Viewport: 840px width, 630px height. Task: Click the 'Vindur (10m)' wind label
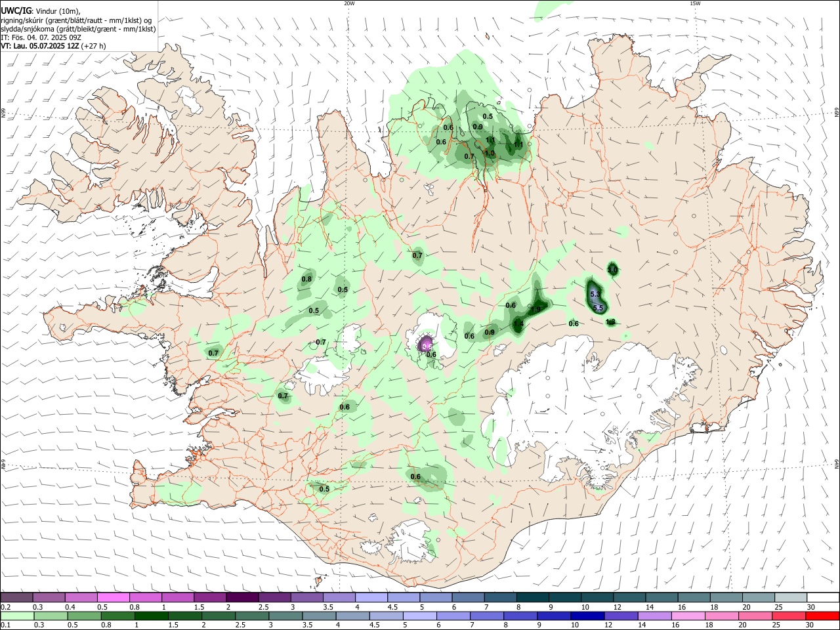point(58,11)
